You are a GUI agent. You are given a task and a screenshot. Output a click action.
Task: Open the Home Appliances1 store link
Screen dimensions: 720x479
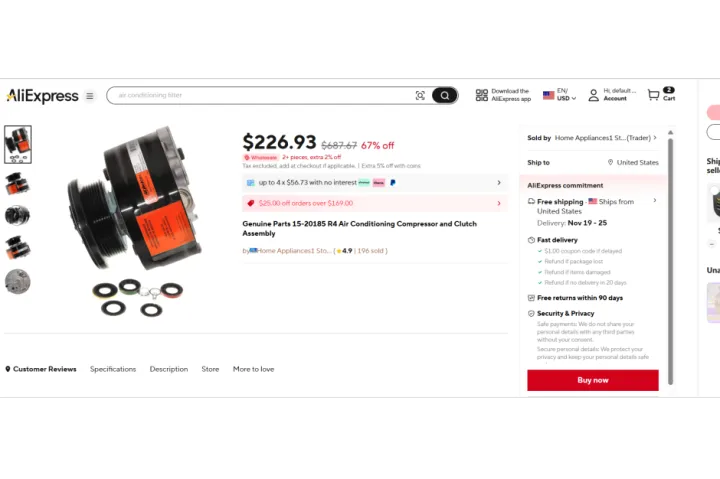[x=293, y=251]
